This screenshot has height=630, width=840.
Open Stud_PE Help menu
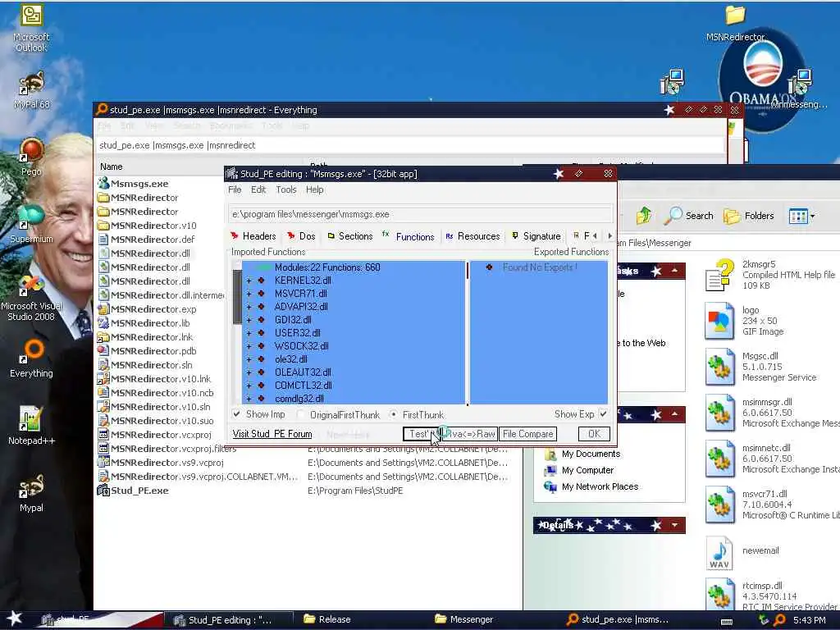coord(314,189)
